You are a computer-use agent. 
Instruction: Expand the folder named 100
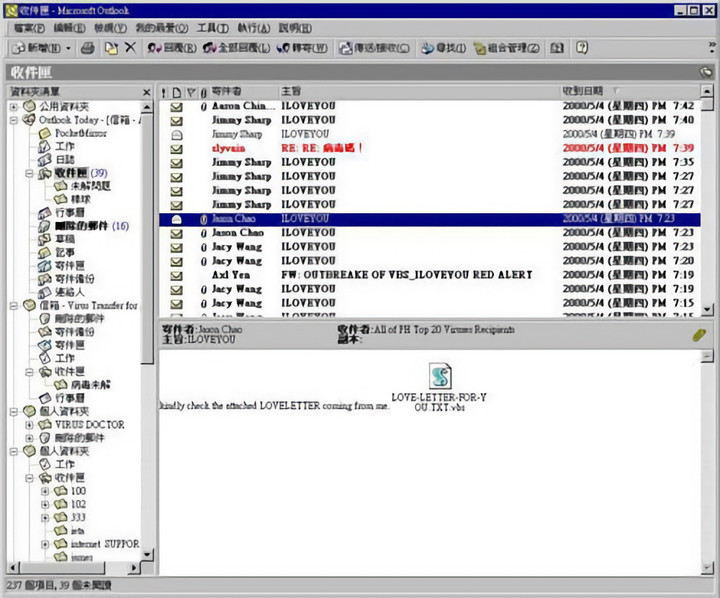[x=44, y=491]
